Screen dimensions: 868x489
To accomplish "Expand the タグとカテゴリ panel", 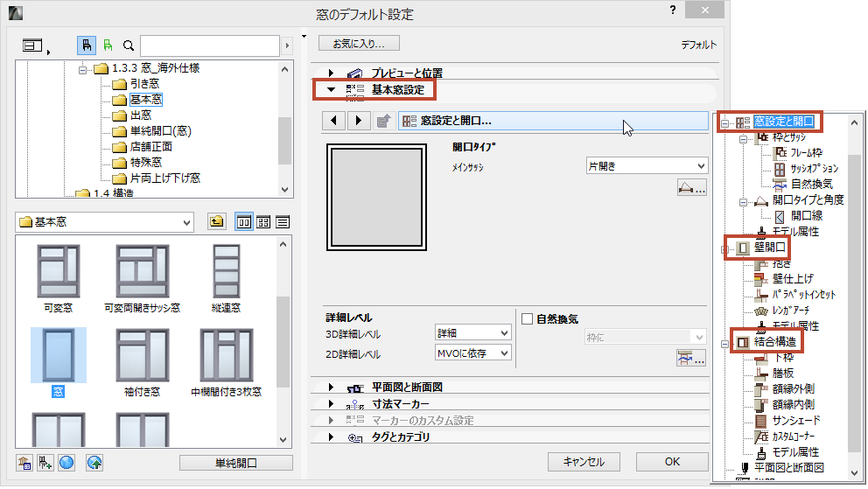I will (331, 437).
